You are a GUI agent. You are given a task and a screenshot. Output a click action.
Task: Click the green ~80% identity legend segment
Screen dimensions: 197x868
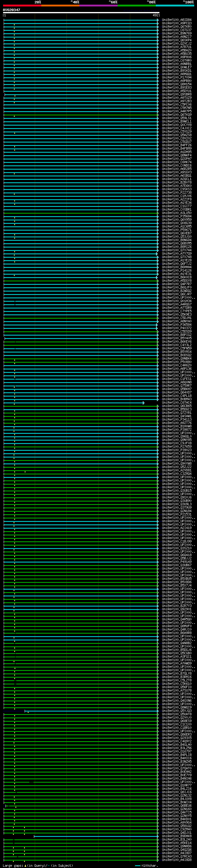click(136, 6)
